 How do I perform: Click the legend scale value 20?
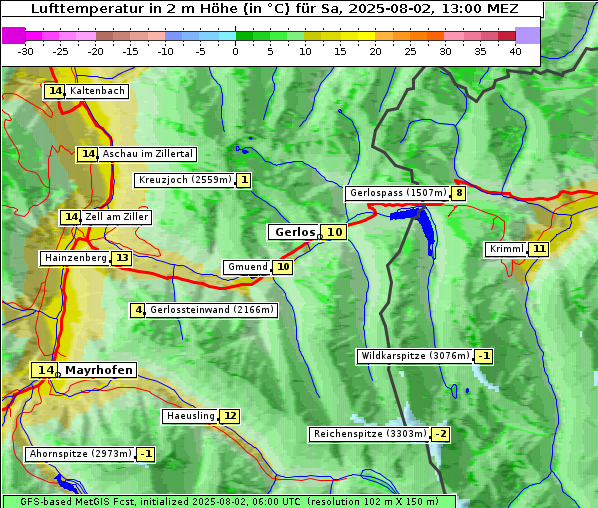pyautogui.click(x=375, y=51)
